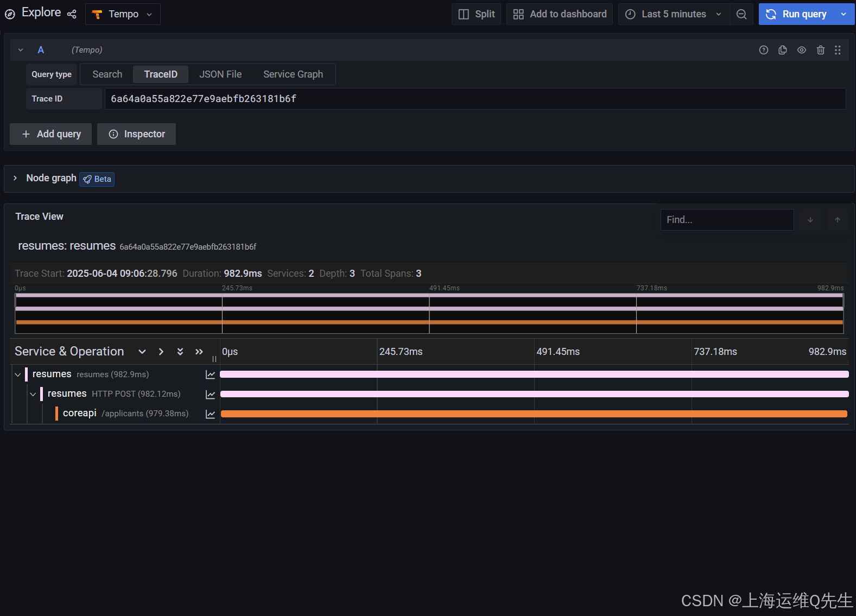Click the Explore compass icon

coord(10,14)
